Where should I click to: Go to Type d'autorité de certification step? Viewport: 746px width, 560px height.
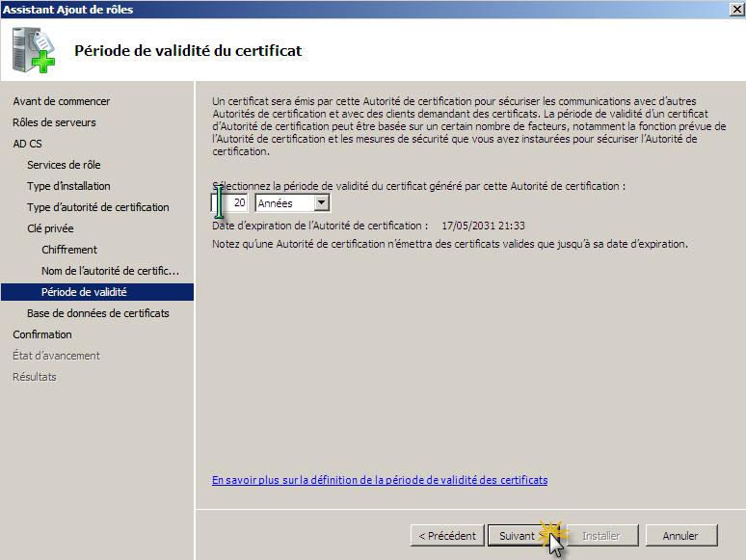tap(98, 207)
